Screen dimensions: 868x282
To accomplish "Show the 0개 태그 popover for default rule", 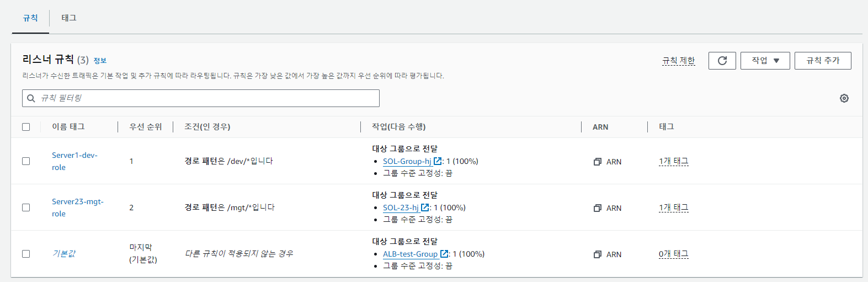I will coord(674,254).
